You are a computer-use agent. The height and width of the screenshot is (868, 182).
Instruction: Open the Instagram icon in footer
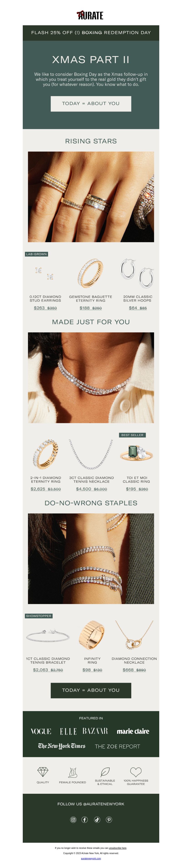tap(73, 819)
